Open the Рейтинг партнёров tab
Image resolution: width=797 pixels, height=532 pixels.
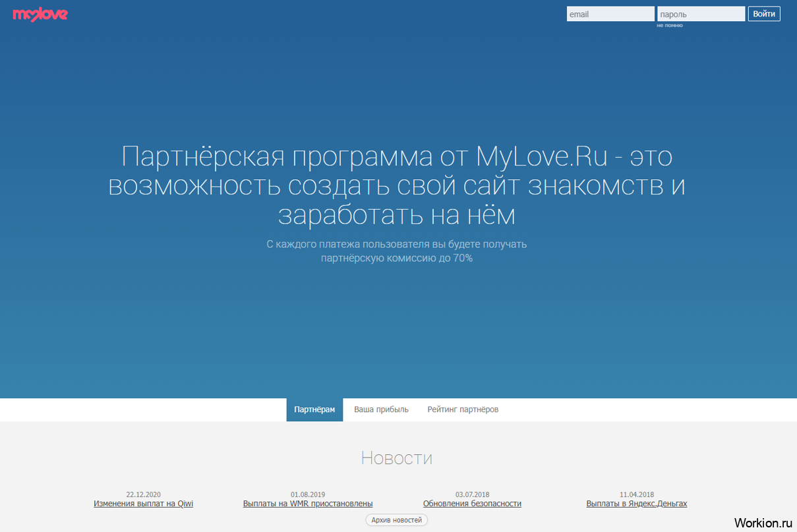463,409
